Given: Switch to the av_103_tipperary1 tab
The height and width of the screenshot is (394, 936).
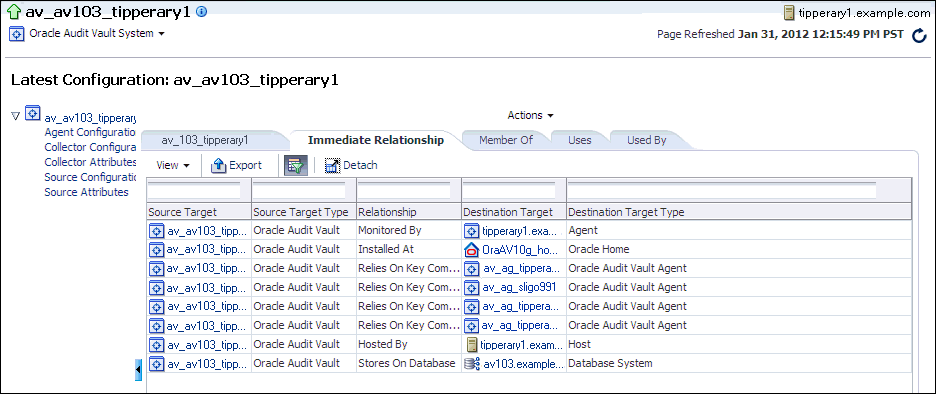Looking at the screenshot, I should (x=205, y=140).
